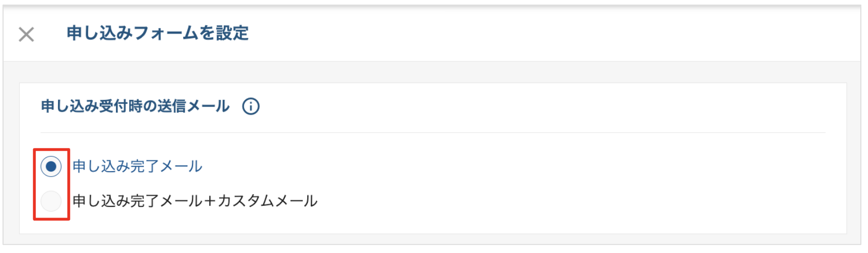Click the 申し込み完了メール＋カスタムメール label text
868x253 pixels.
tap(195, 201)
